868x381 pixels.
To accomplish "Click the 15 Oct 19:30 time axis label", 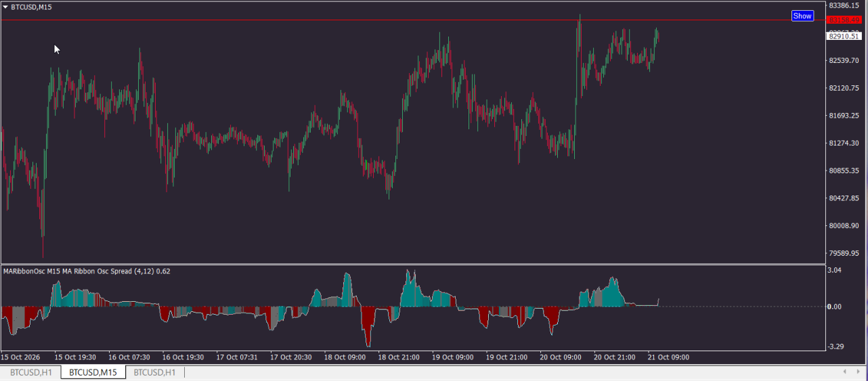I will coord(75,357).
